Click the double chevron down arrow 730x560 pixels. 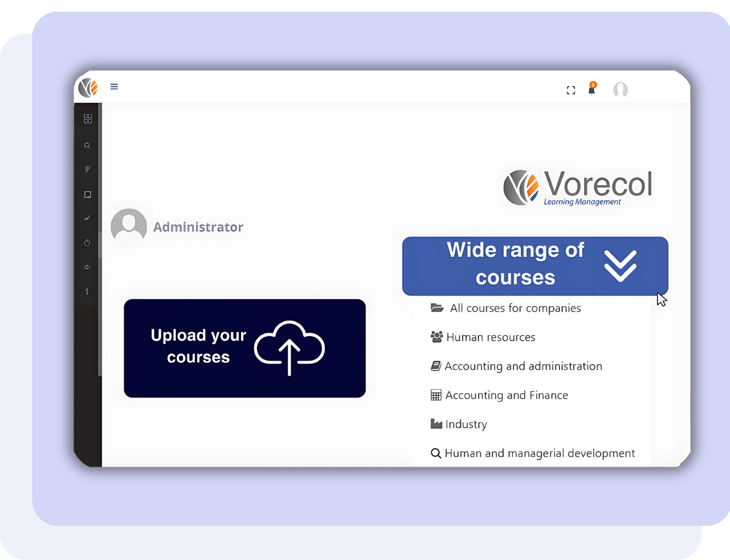620,265
